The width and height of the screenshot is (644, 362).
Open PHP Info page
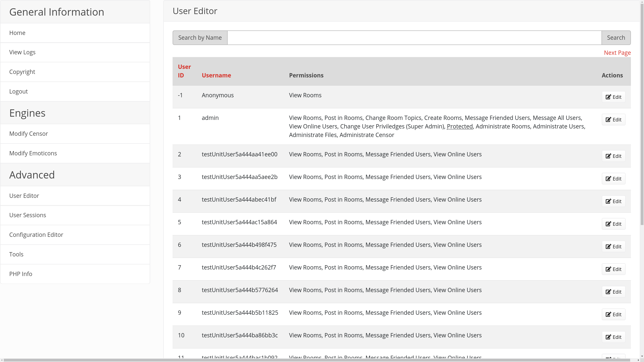coord(21,274)
